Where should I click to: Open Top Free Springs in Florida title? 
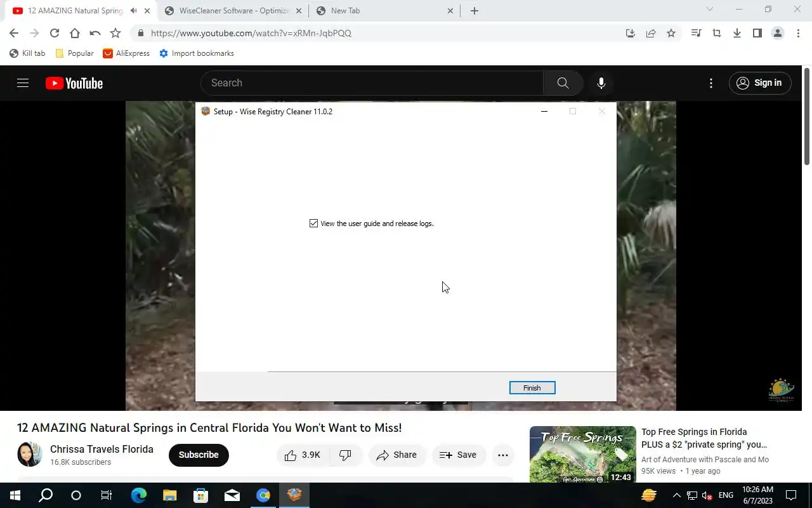coord(704,438)
